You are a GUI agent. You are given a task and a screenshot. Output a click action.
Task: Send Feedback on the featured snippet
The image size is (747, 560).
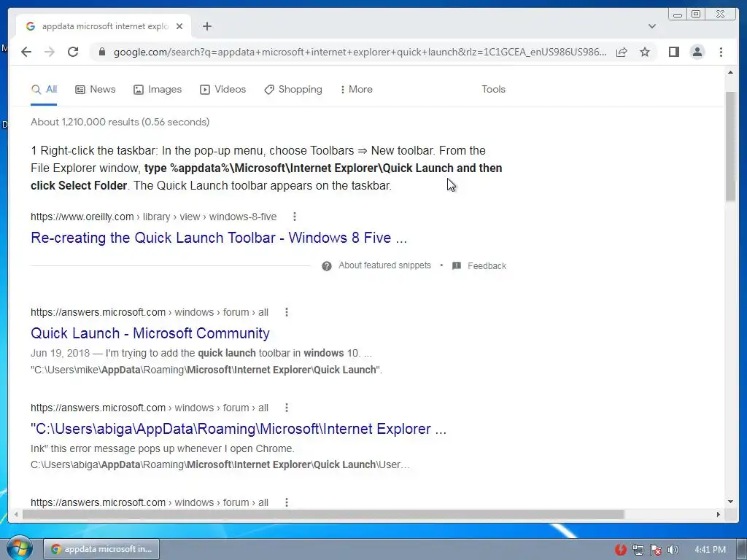pos(479,265)
